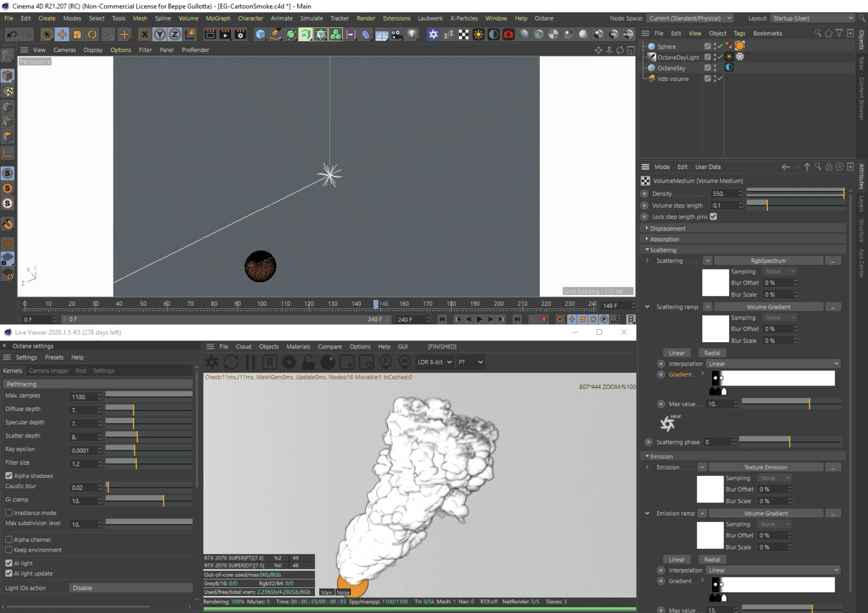Restart render with Live Viewer refresh icon

(231, 362)
